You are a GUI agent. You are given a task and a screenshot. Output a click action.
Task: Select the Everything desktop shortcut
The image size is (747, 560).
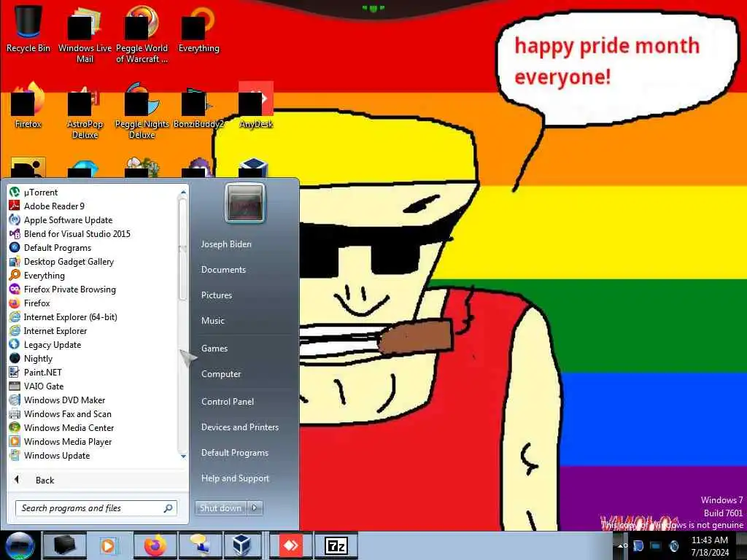pyautogui.click(x=198, y=28)
